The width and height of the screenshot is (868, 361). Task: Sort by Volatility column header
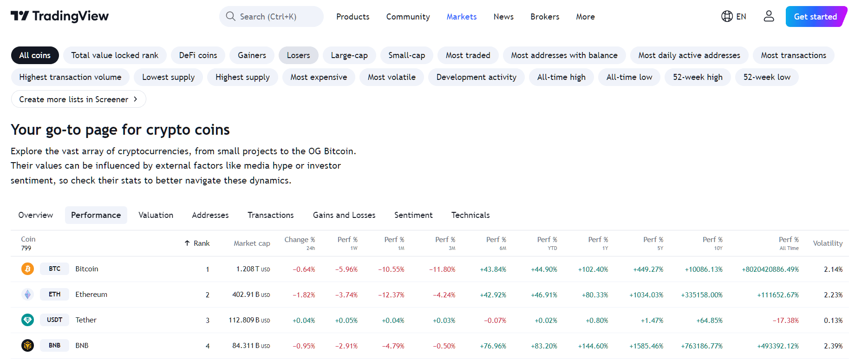tap(828, 243)
